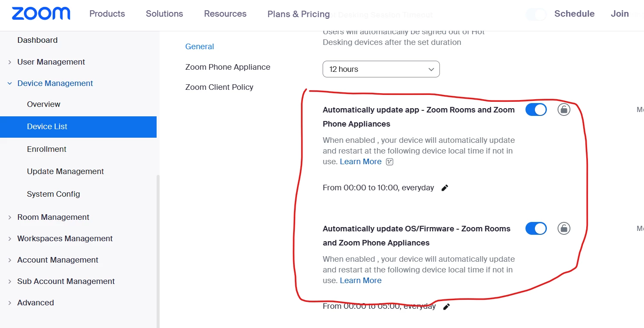
Task: Select the Zoom Phone Appliance tab
Action: click(228, 67)
